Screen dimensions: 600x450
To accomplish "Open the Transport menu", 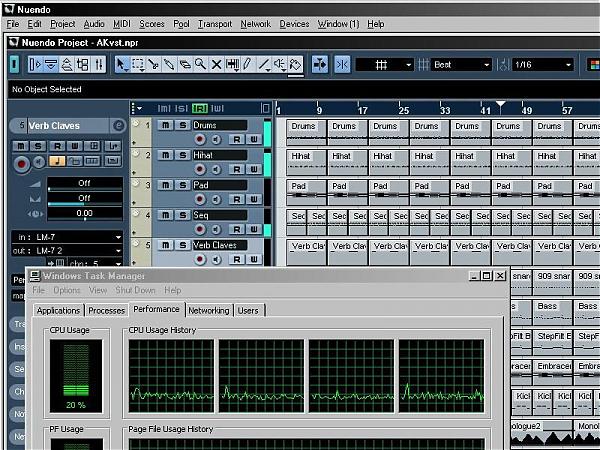I will click(214, 23).
